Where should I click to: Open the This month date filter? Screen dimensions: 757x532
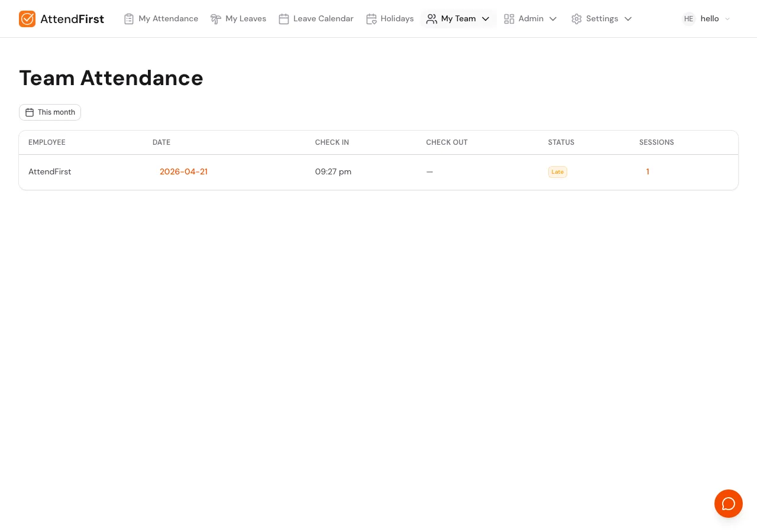(x=50, y=112)
